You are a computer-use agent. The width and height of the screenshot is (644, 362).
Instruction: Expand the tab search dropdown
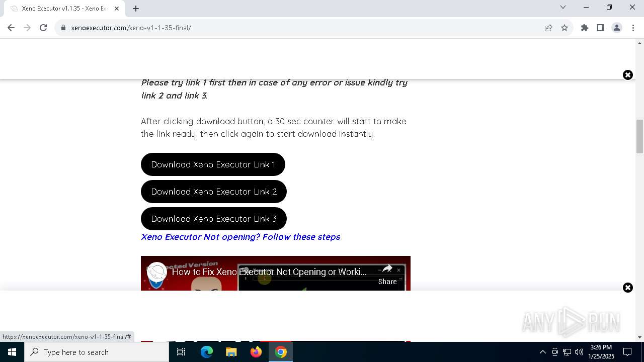point(563,7)
